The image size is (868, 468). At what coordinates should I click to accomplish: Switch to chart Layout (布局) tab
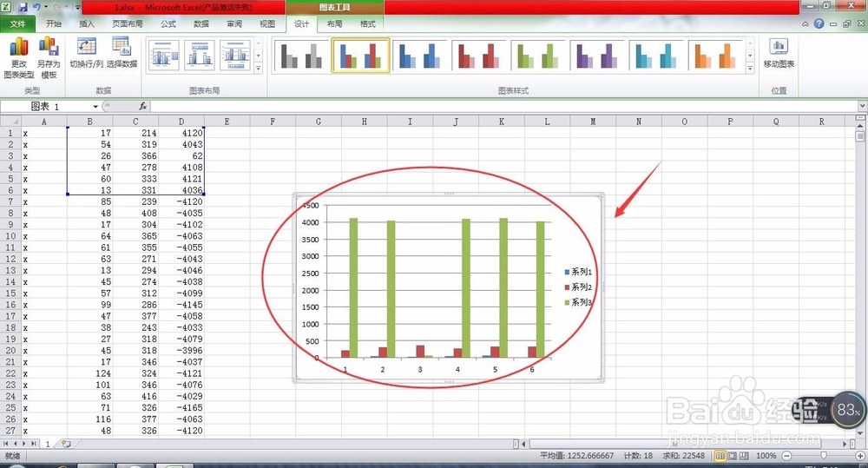click(x=334, y=23)
